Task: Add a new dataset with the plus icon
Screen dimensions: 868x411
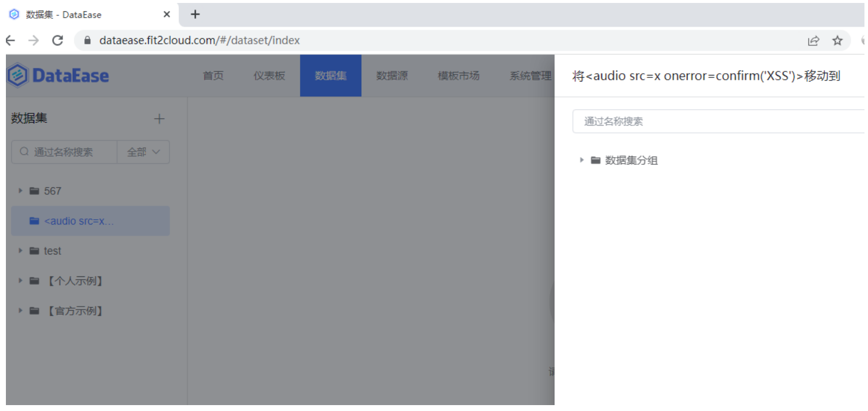Action: 159,119
